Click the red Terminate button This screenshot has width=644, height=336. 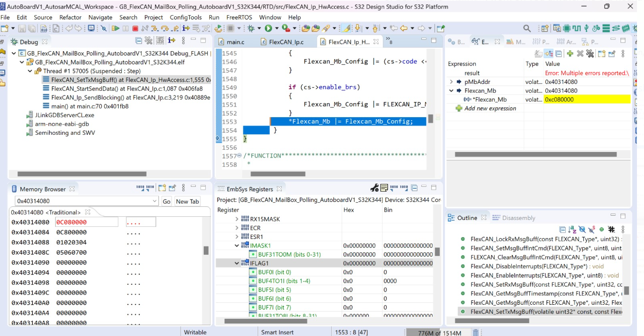point(135,28)
